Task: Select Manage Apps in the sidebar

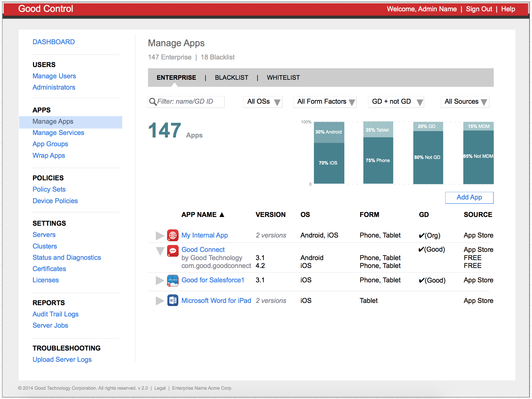Action: [x=71, y=122]
